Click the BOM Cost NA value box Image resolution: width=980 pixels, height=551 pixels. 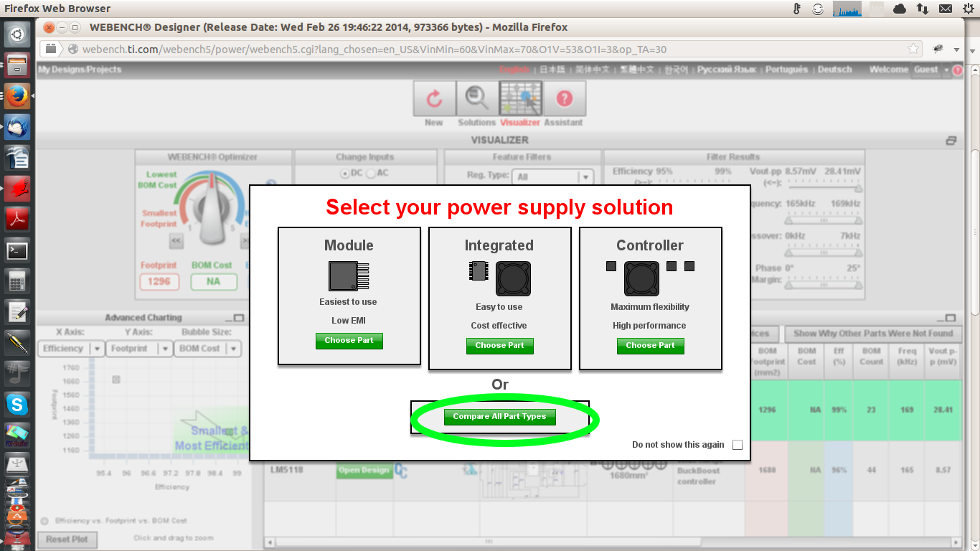213,282
